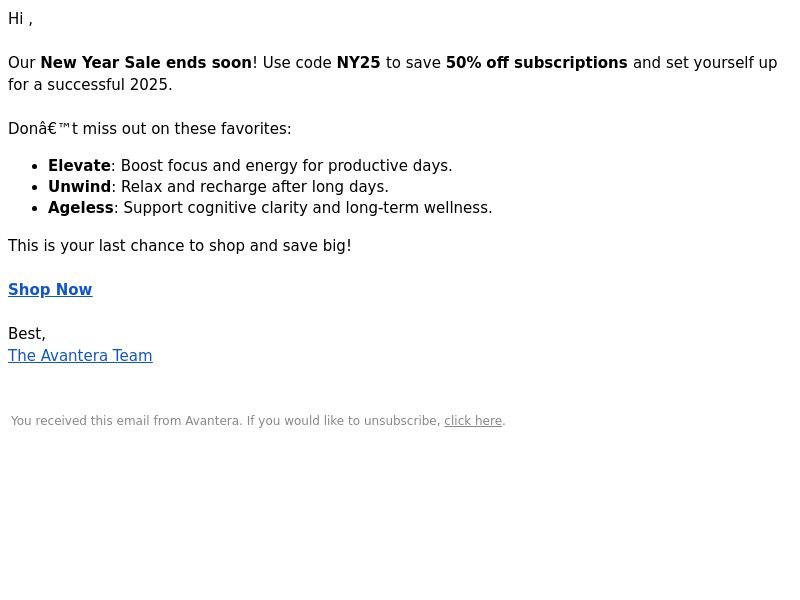Screen dimensions: 800x600
Task: Click the last chance to shop sentence
Action: tap(180, 246)
